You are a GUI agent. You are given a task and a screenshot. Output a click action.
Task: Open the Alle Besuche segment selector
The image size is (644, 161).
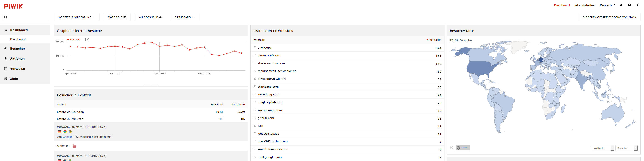(150, 17)
